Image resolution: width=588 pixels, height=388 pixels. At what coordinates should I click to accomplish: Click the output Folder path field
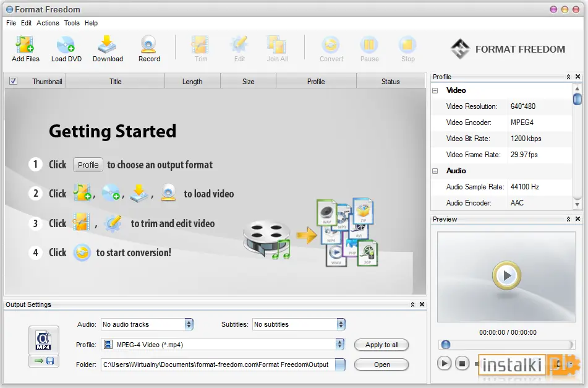[x=218, y=364]
